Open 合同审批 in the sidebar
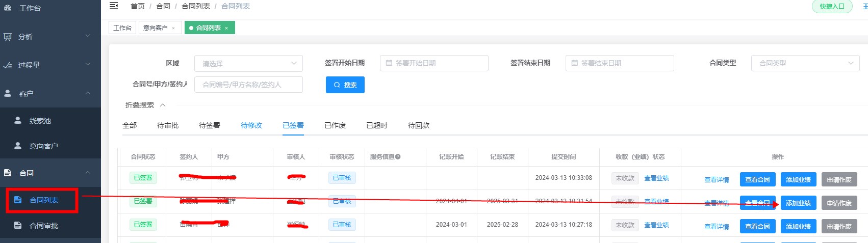This screenshot has width=868, height=243. [44, 226]
